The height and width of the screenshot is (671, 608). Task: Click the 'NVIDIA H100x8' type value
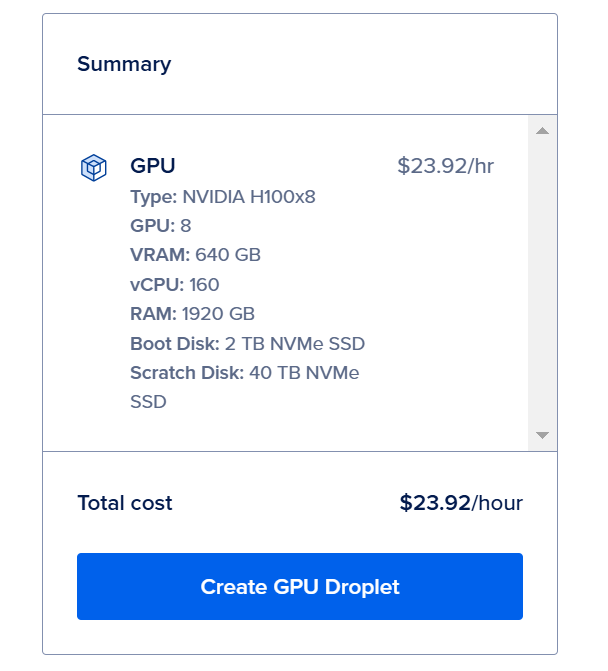click(249, 196)
